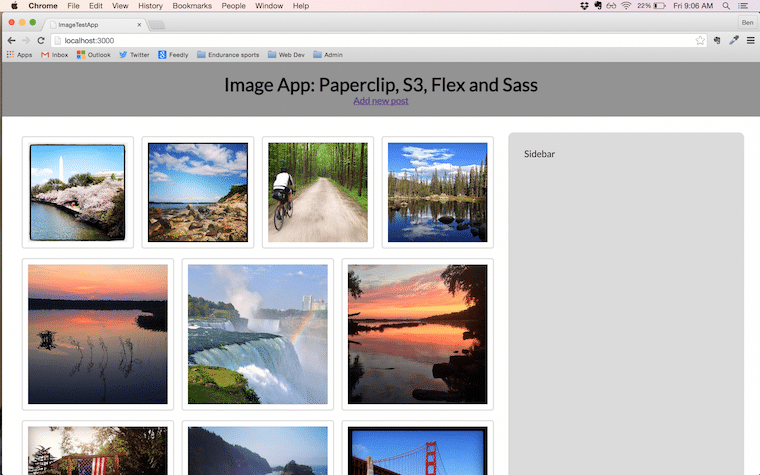The width and height of the screenshot is (760, 475).
Task: Reload the current page
Action: point(41,40)
